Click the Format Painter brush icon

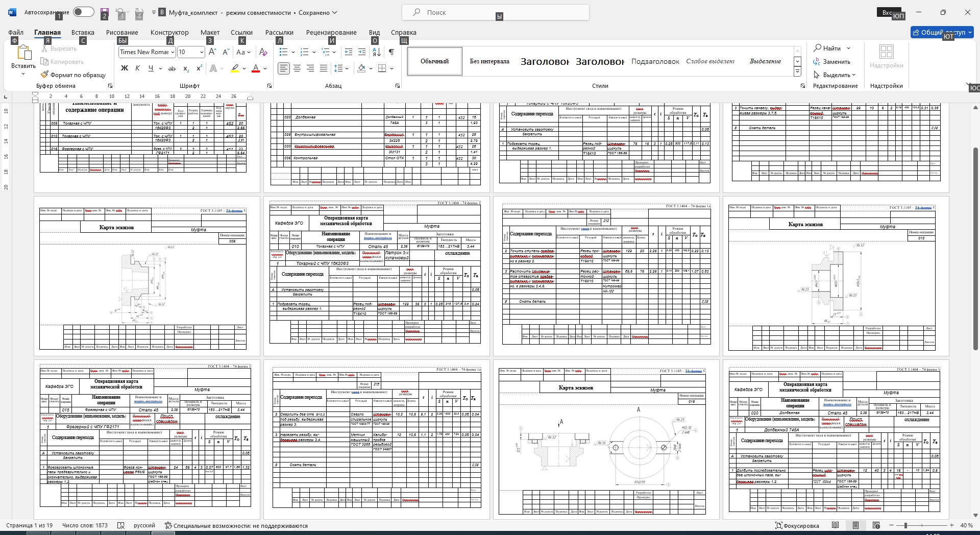[x=45, y=75]
